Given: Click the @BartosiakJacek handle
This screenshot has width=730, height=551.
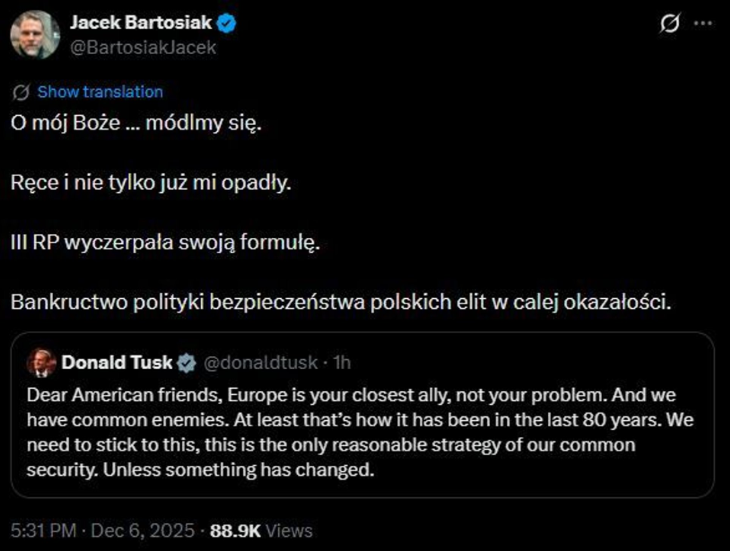Looking at the screenshot, I should 143,46.
